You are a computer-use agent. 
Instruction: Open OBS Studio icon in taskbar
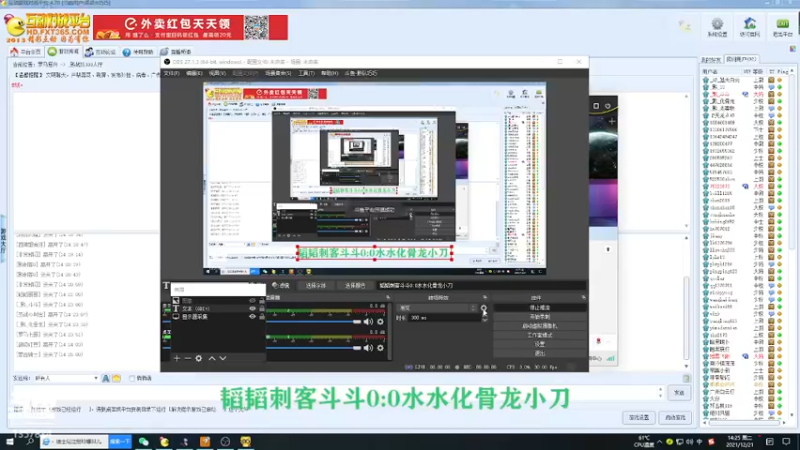[x=225, y=441]
